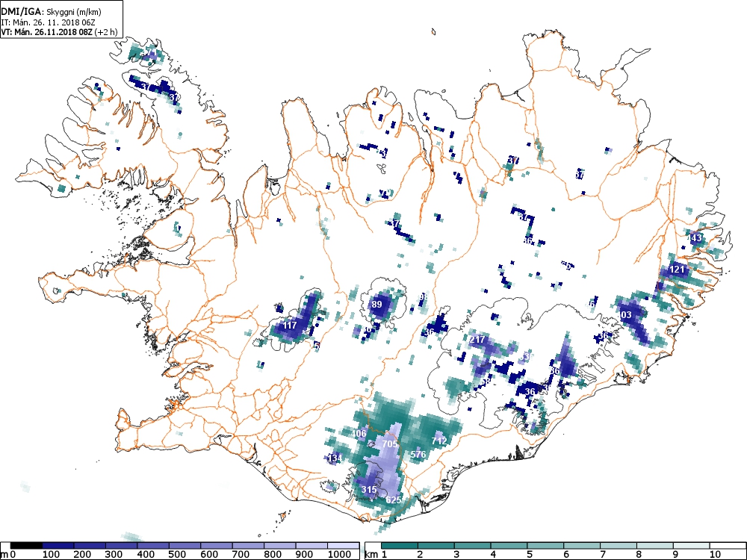Screen dimensions: 747x560
Task: Click the map value label "712"
Action: (438, 441)
